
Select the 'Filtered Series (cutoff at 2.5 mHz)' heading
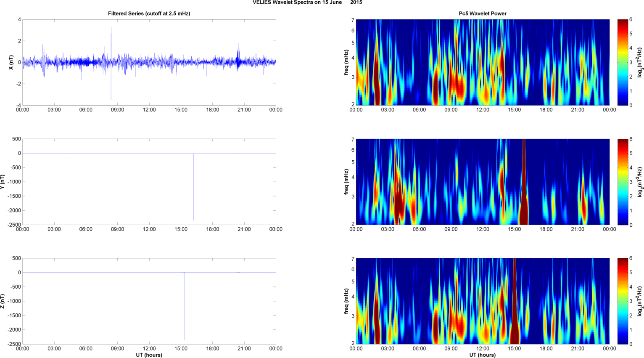pyautogui.click(x=149, y=13)
